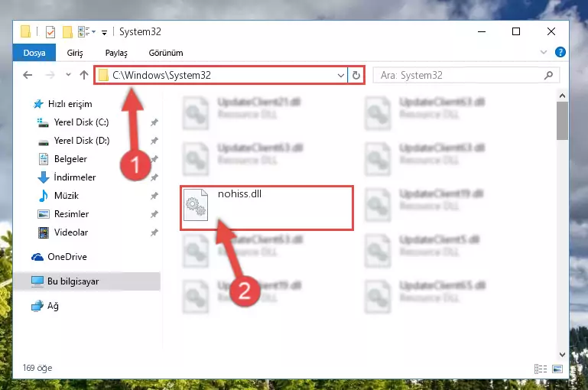The height and width of the screenshot is (390, 588).
Task: Click the pin icon next to Videolar
Action: (x=154, y=232)
